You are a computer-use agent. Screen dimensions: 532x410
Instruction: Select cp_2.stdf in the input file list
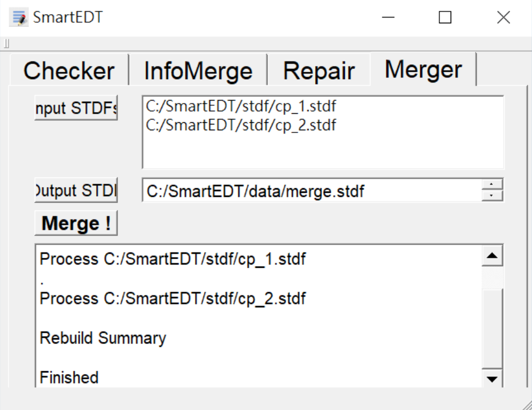241,125
